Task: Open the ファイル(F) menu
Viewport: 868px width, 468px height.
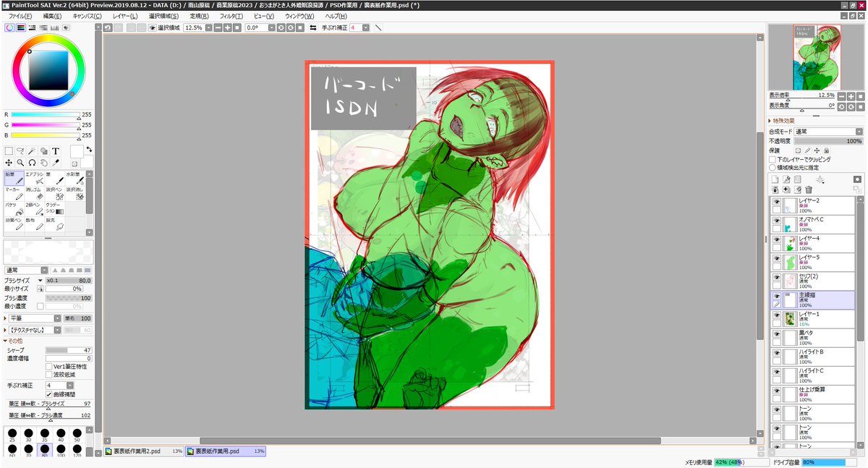Action: coord(20,16)
